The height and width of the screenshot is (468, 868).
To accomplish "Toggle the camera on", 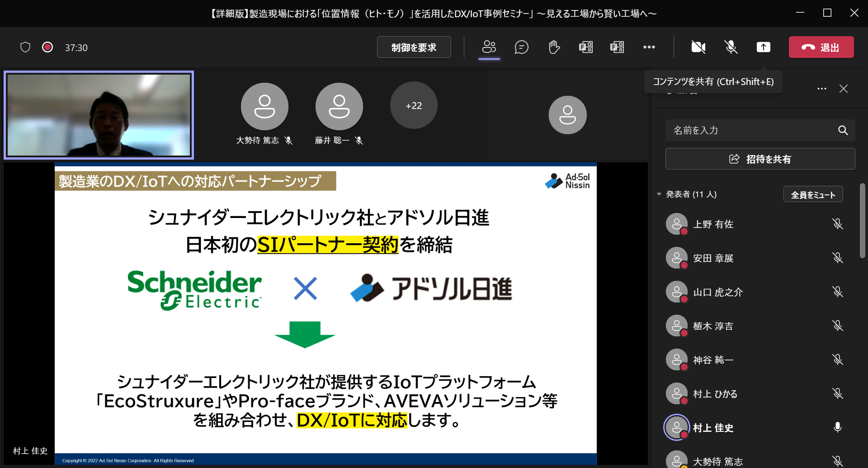I will 698,47.
